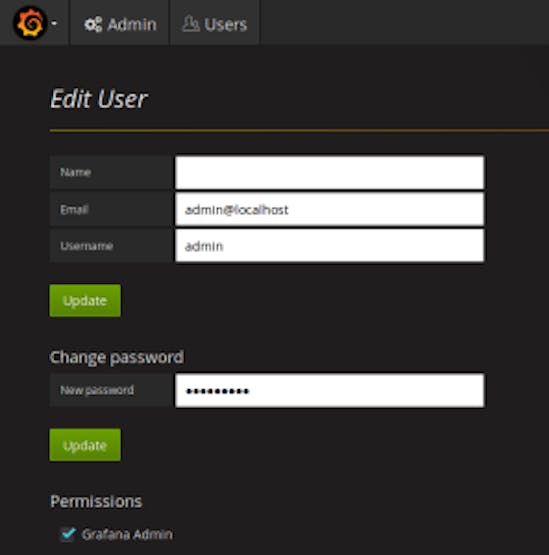549x555 pixels.
Task: Go to the Users tab text
Action: point(225,25)
